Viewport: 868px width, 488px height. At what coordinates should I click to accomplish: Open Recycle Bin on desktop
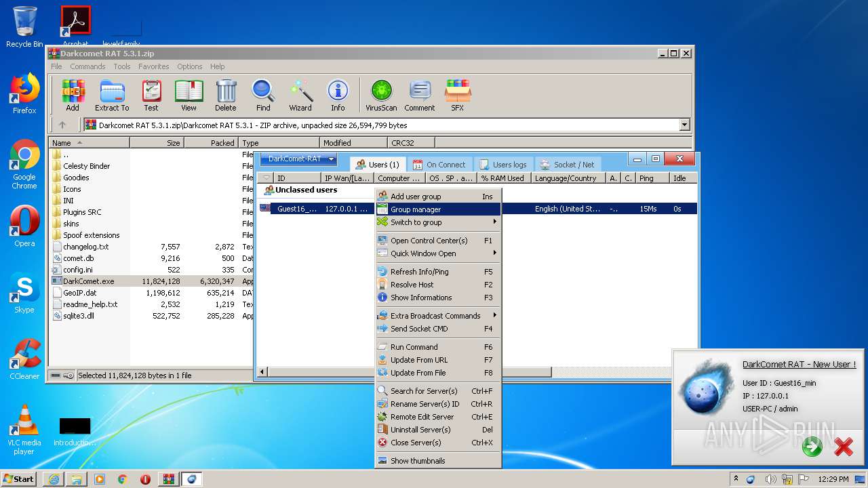point(24,27)
